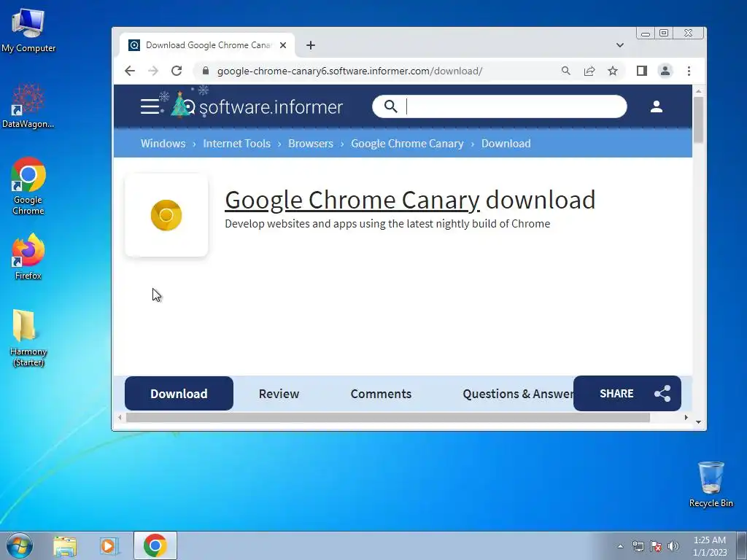Select the Harmony (Starter) folder icon
This screenshot has height=560, width=747.
[28, 338]
